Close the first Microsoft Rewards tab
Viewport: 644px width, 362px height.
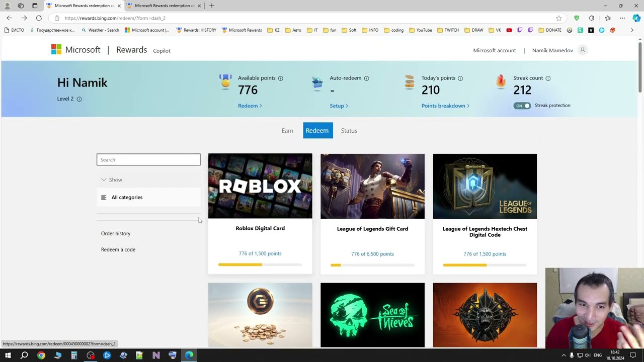[119, 6]
